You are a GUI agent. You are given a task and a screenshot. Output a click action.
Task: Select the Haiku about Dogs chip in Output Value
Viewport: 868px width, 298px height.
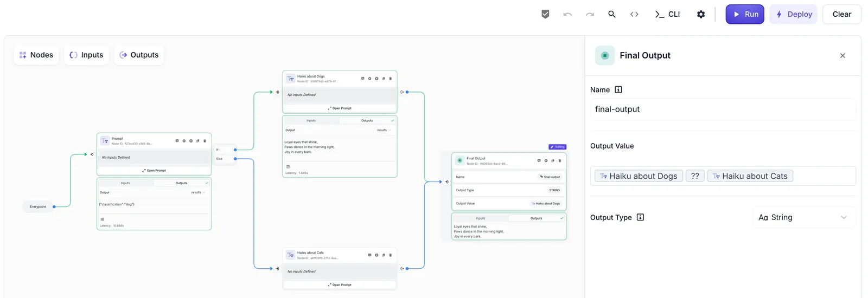(639, 176)
